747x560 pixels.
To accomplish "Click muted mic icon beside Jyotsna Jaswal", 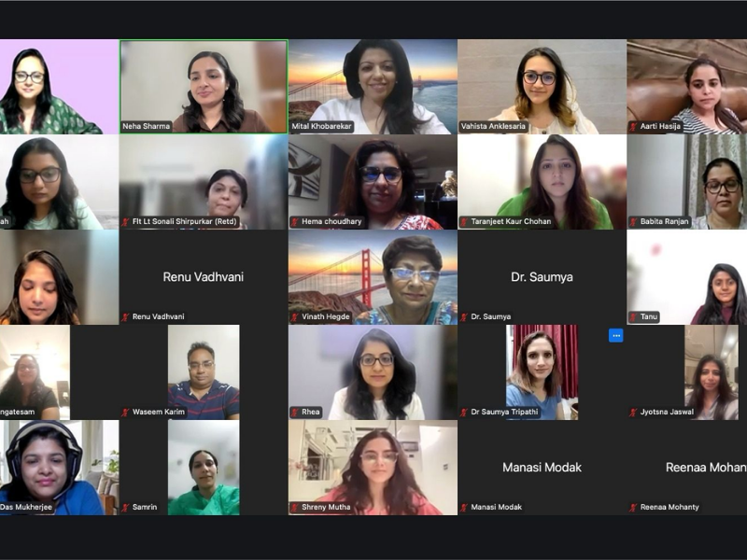I will click(633, 412).
